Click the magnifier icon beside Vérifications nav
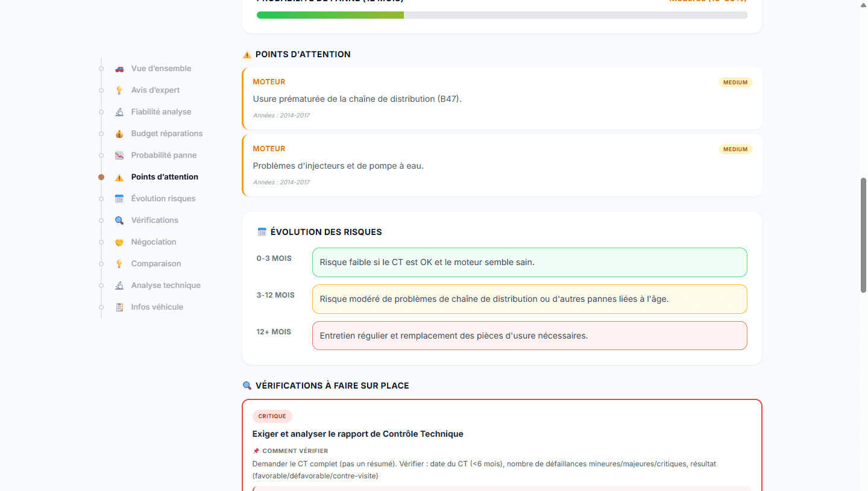Viewport: 868px width, 491px height. point(119,220)
